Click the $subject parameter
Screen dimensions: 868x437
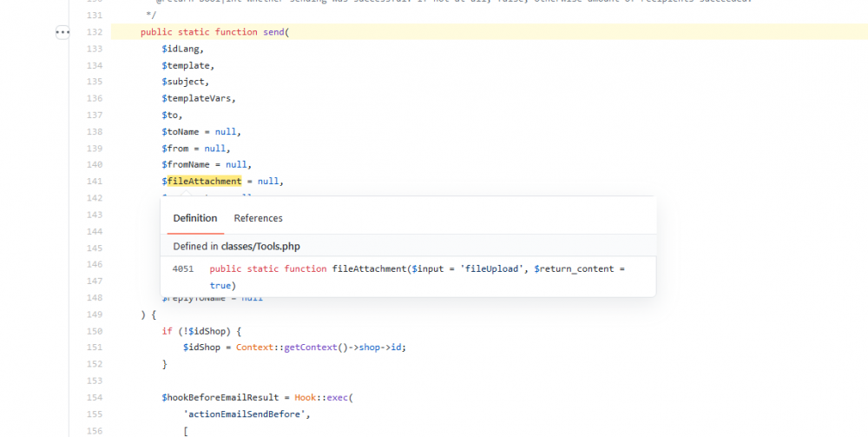click(182, 82)
